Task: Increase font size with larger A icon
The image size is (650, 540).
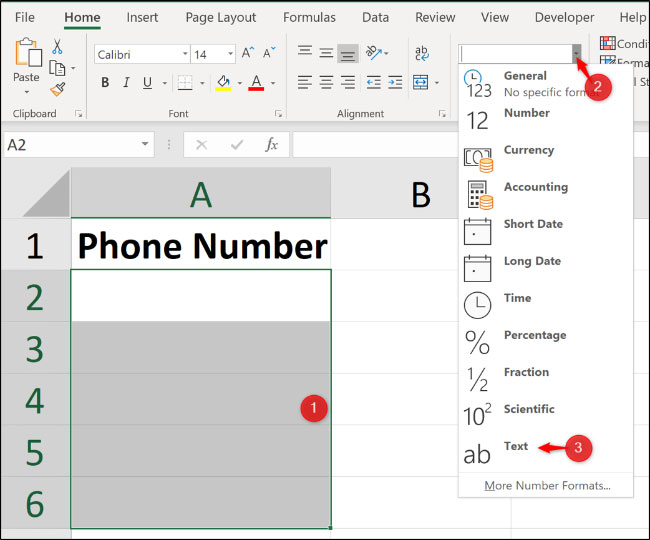Action: point(247,53)
